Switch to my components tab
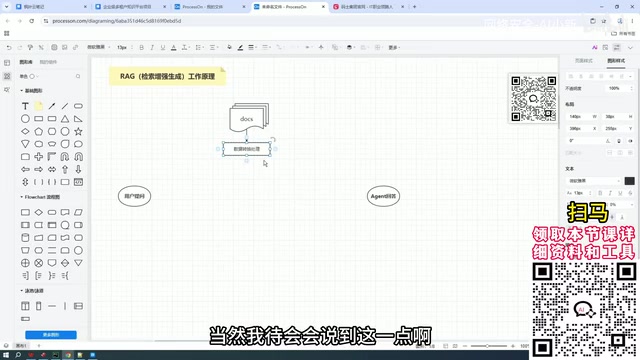The width and height of the screenshot is (640, 360). point(48,62)
